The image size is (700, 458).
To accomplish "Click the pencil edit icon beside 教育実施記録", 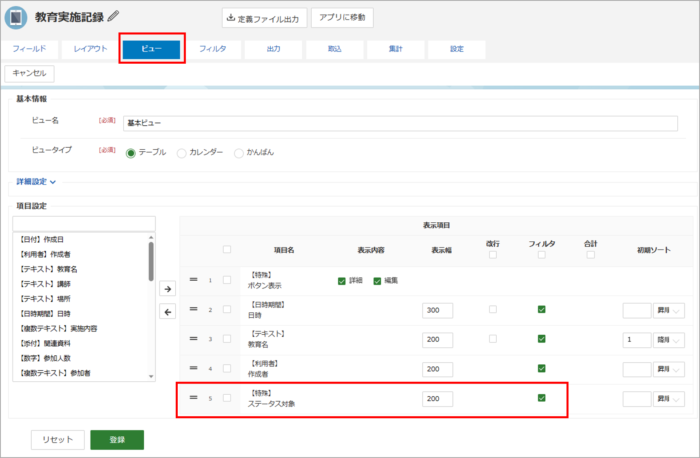I will point(113,16).
